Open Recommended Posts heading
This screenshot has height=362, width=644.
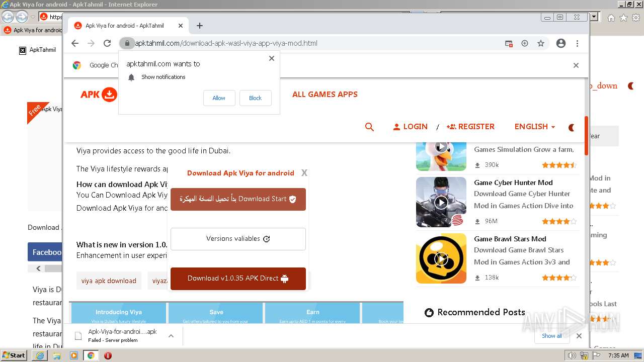[x=481, y=312]
